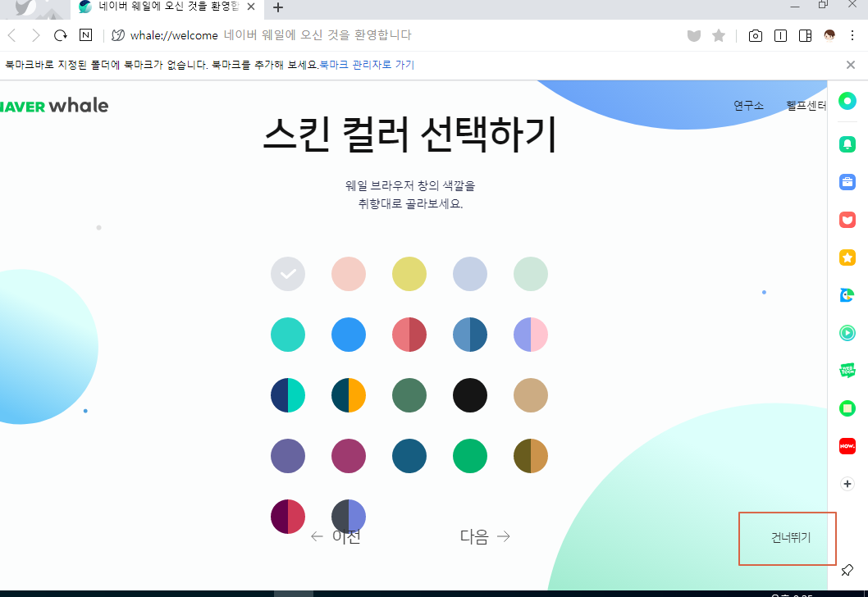The image size is (868, 597).
Task: Open the Papago parrot translator sidebar icon
Action: pos(847,295)
